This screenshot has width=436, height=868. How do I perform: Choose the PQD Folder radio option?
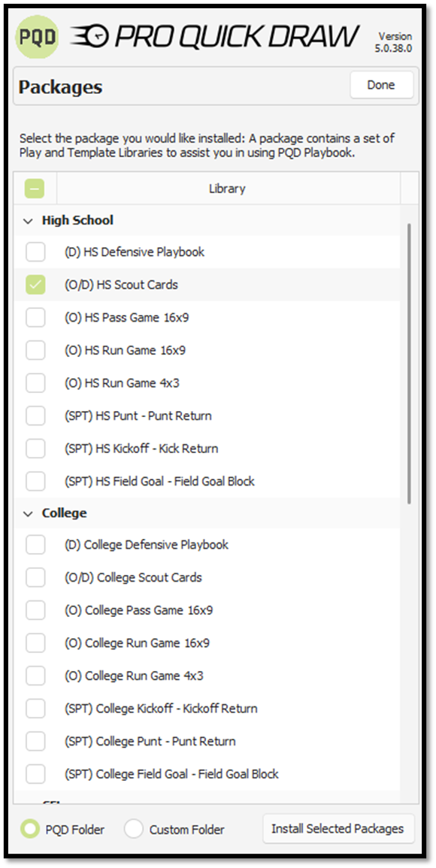click(29, 829)
